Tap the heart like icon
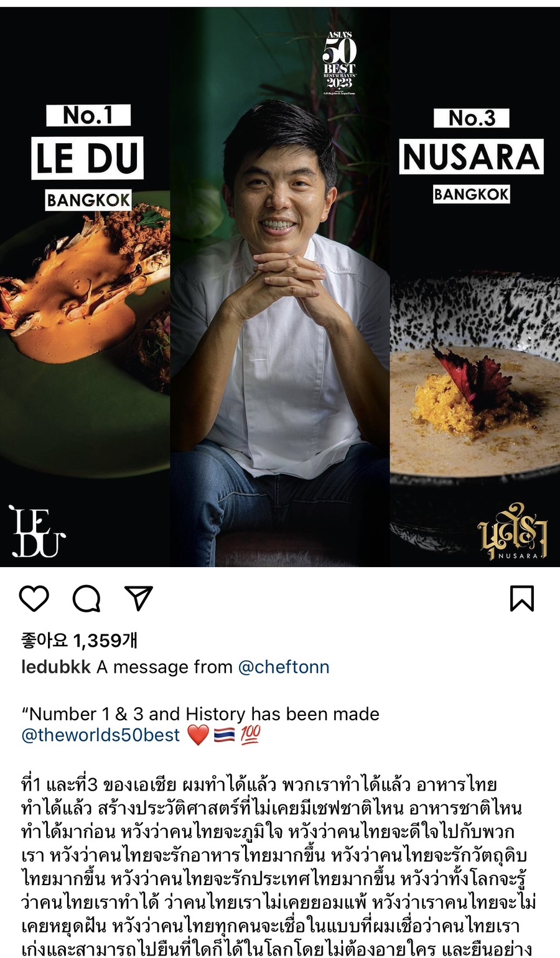This screenshot has height=958, width=560. 34,598
